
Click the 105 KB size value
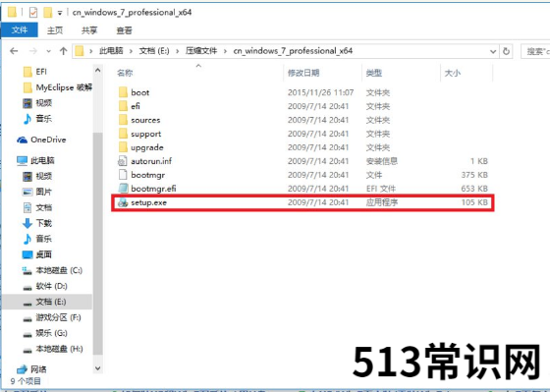pos(474,202)
